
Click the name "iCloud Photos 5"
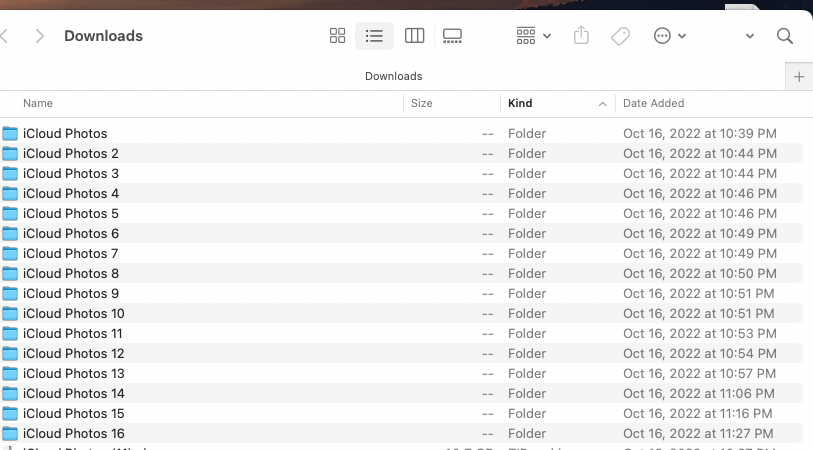tap(71, 214)
